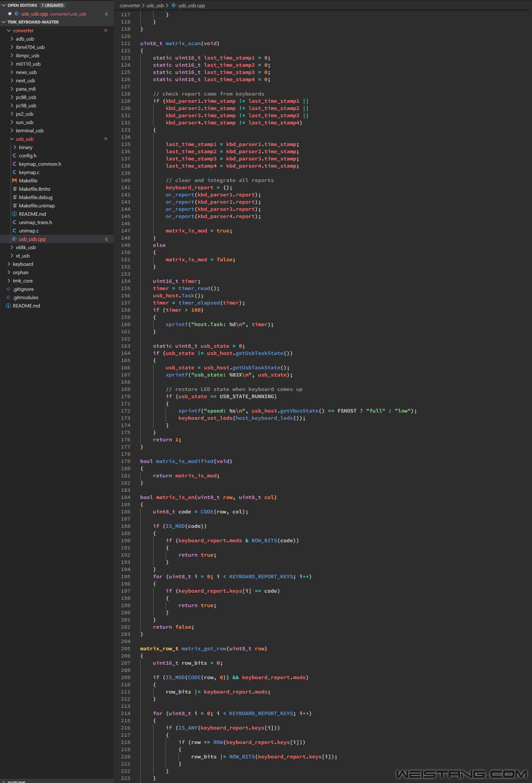Collapse the OPEN EDITORS section
The height and width of the screenshot is (783, 532).
pos(4,5)
